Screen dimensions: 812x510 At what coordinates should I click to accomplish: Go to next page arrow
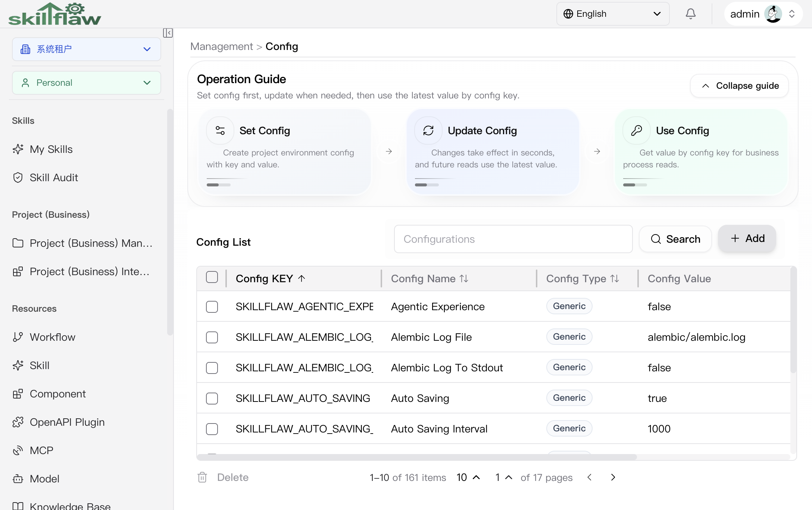(x=613, y=477)
